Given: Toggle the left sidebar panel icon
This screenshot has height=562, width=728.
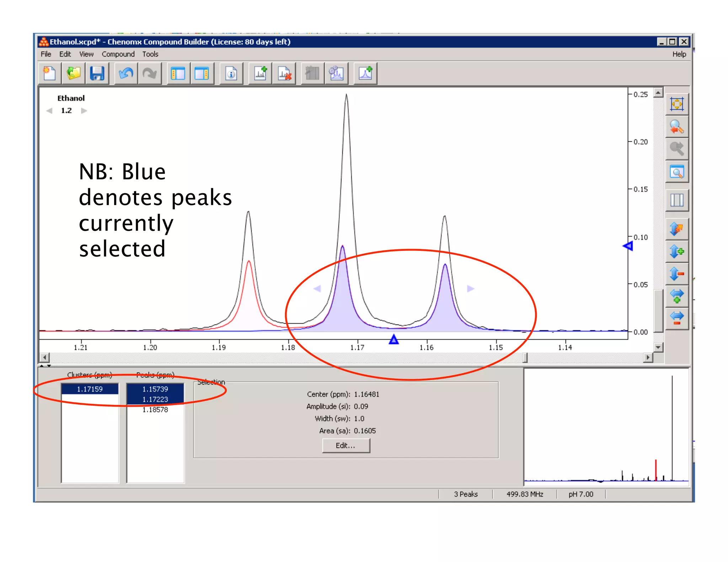Looking at the screenshot, I should pos(178,74).
